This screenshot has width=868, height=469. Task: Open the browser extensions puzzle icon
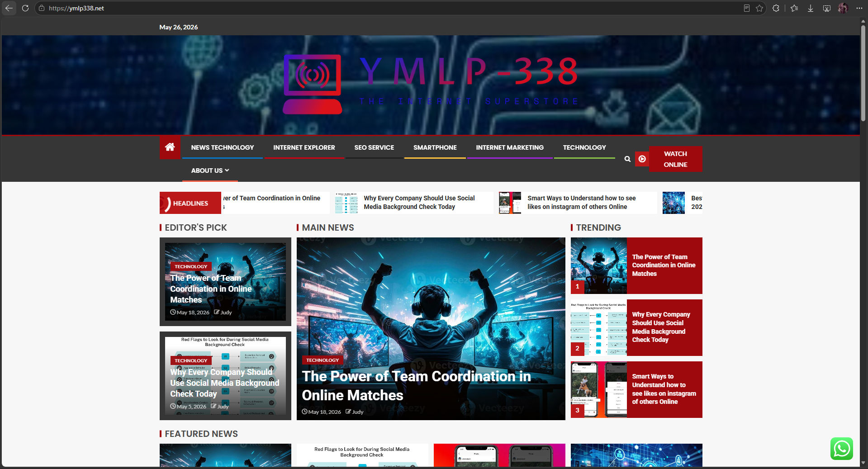tap(776, 8)
